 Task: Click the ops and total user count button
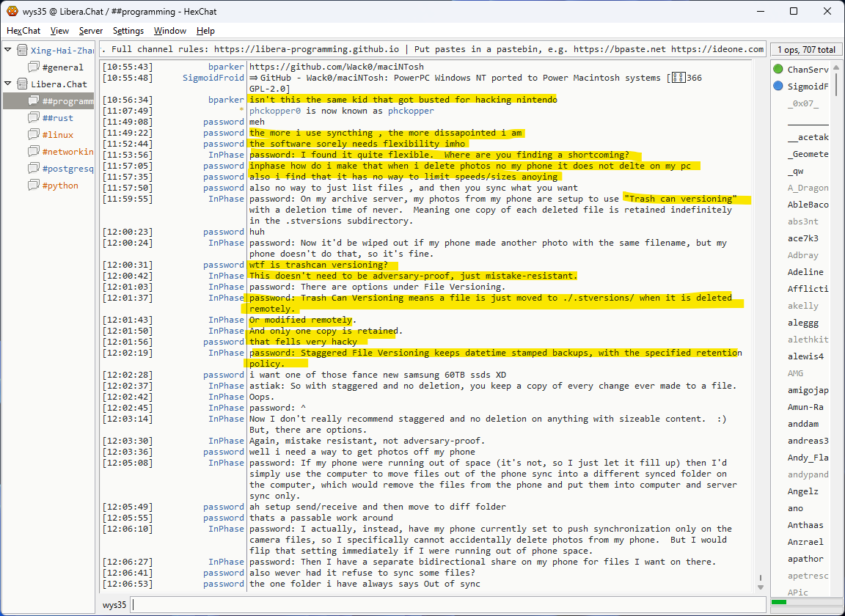pyautogui.click(x=806, y=50)
